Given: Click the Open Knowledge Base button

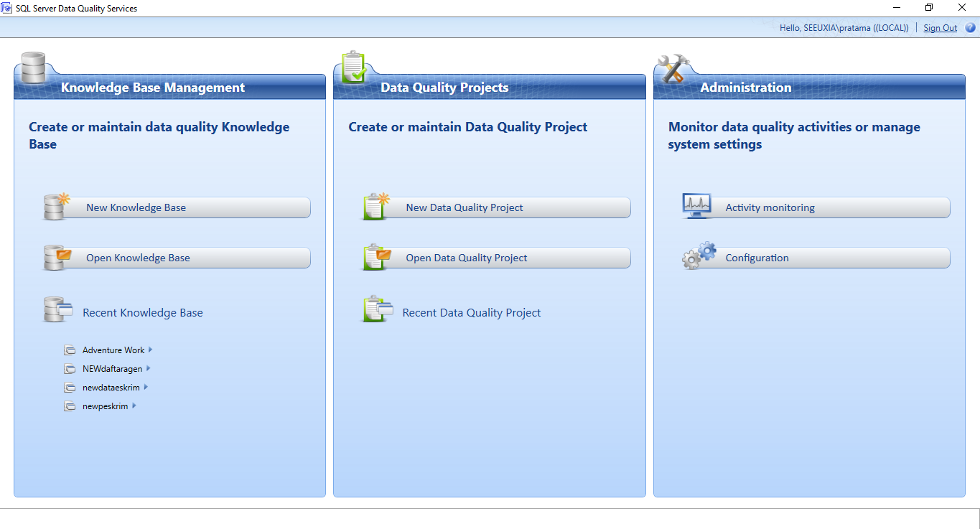Looking at the screenshot, I should click(x=177, y=258).
